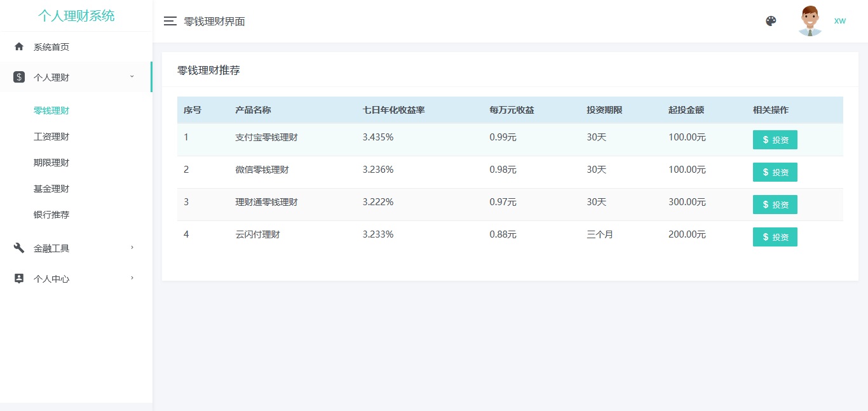Click the user avatar picture
Image resolution: width=868 pixels, height=411 pixels.
[x=810, y=21]
